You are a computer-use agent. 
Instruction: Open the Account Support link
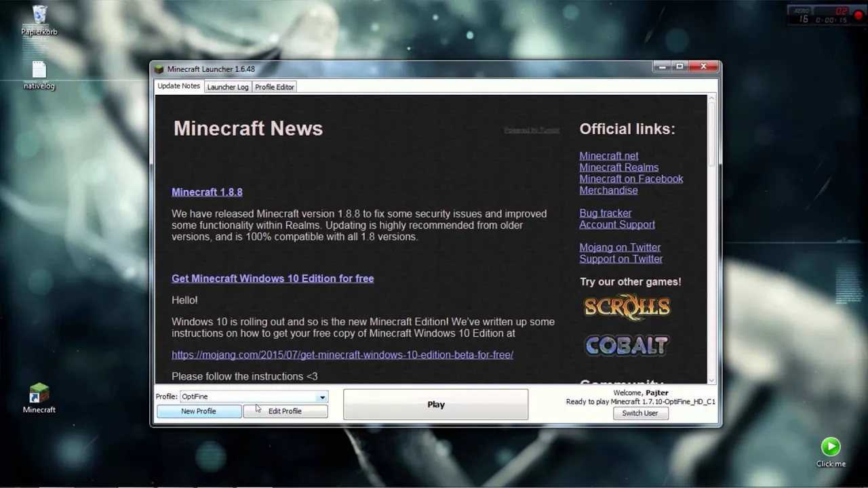click(617, 224)
